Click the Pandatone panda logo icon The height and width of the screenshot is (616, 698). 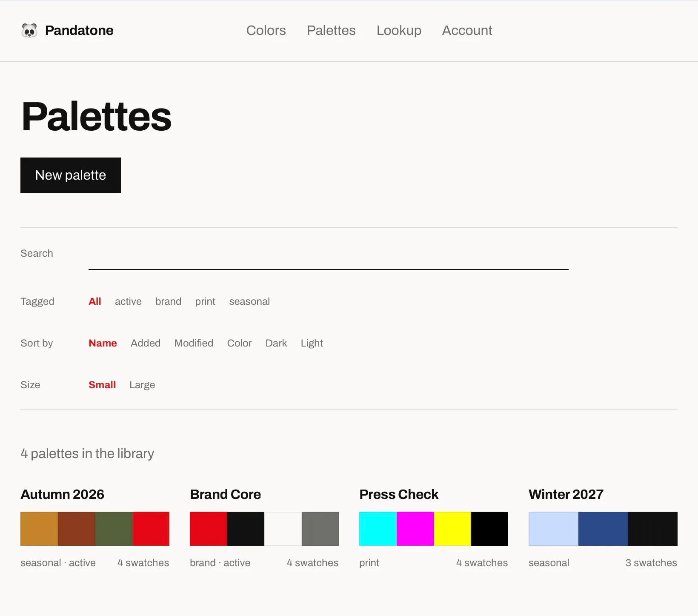[29, 31]
